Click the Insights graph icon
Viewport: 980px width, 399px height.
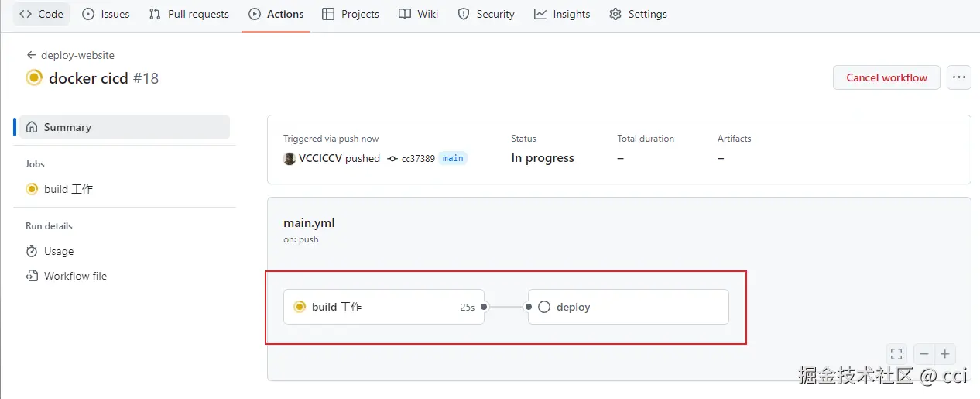(540, 14)
